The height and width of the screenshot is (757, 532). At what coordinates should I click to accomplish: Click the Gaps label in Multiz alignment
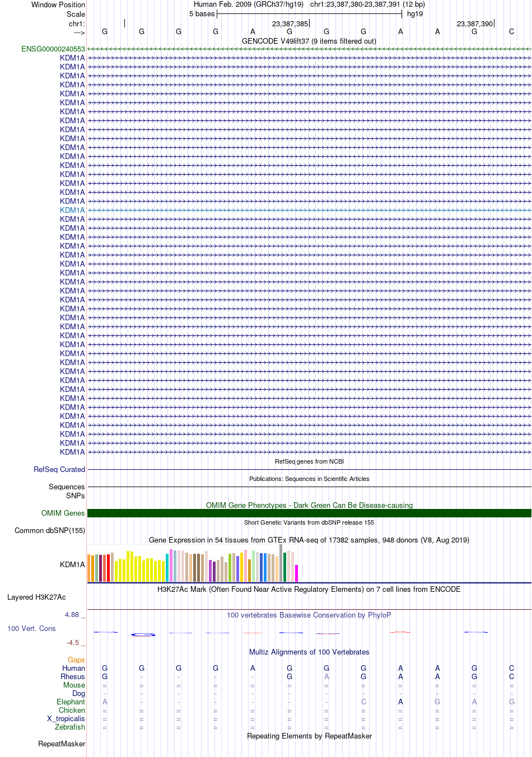[x=76, y=660]
